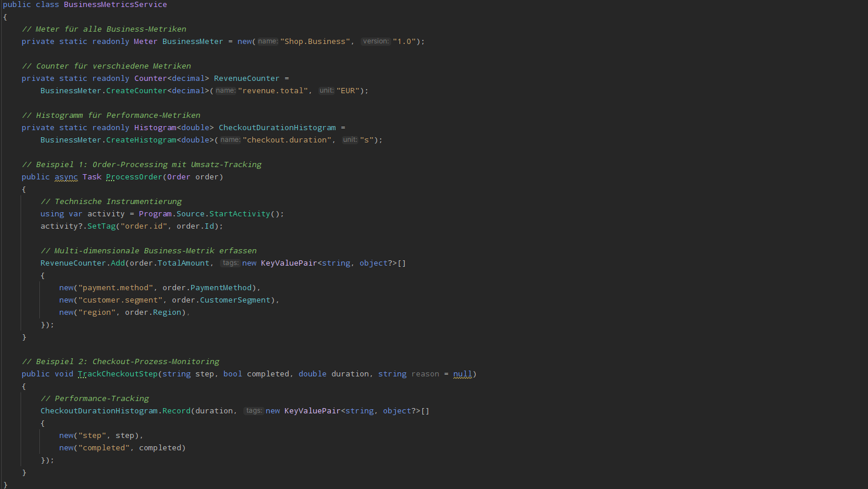Click the "checkout.duration" string
Viewport: 868px width, 489px height.
287,140
